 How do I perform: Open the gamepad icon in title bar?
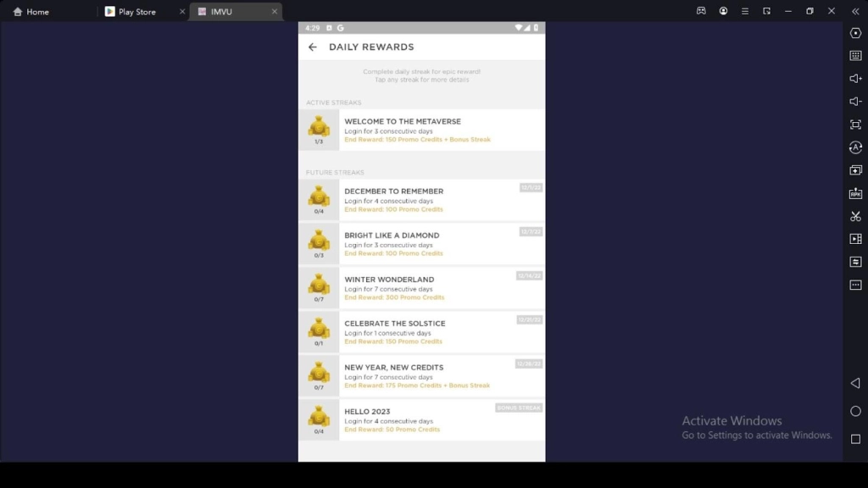[x=701, y=11]
